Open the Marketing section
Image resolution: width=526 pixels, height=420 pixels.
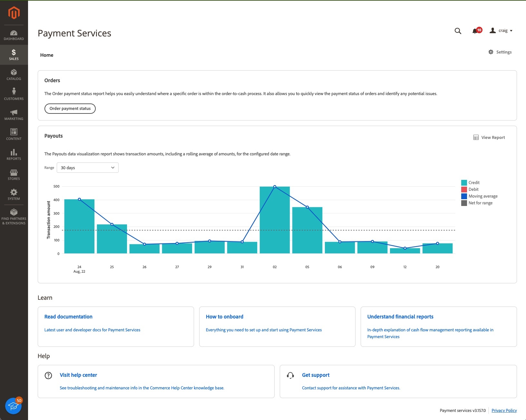click(x=14, y=114)
